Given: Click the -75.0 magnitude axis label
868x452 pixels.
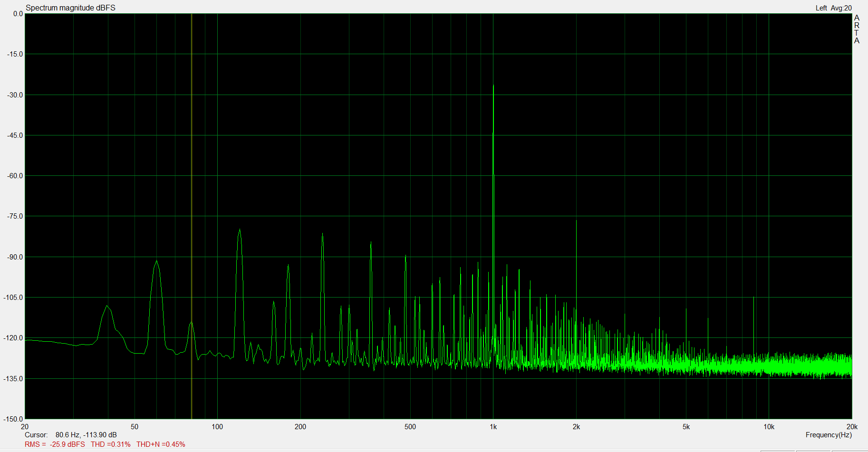Looking at the screenshot, I should (15, 216).
